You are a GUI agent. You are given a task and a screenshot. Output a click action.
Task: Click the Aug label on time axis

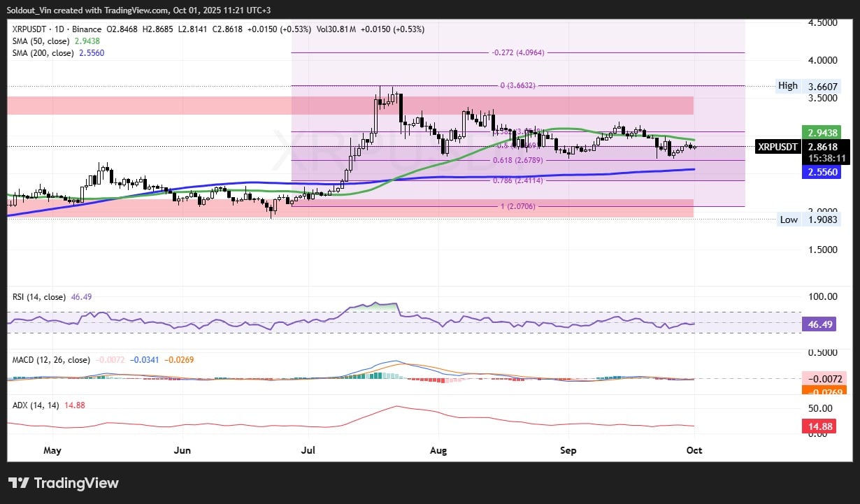click(438, 451)
